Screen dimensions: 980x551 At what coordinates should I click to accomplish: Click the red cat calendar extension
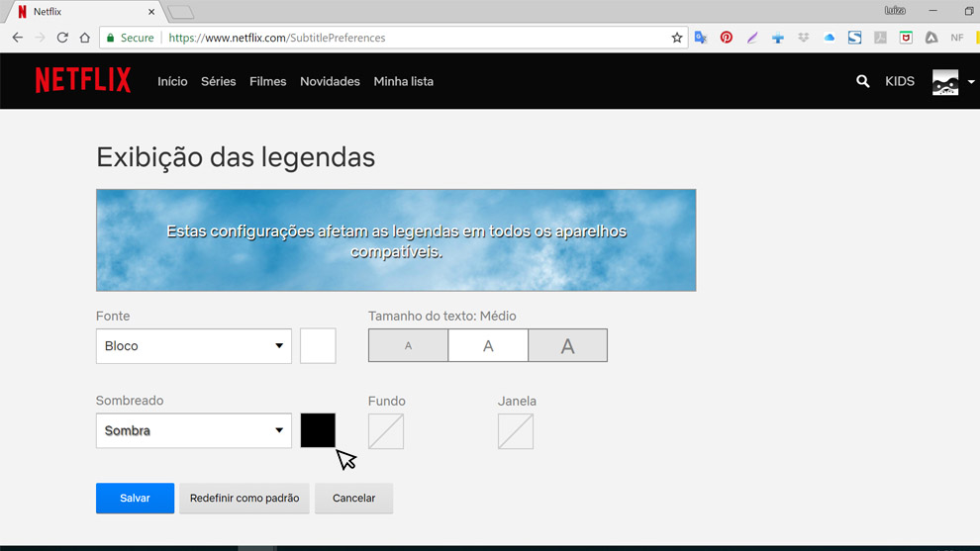click(x=906, y=38)
